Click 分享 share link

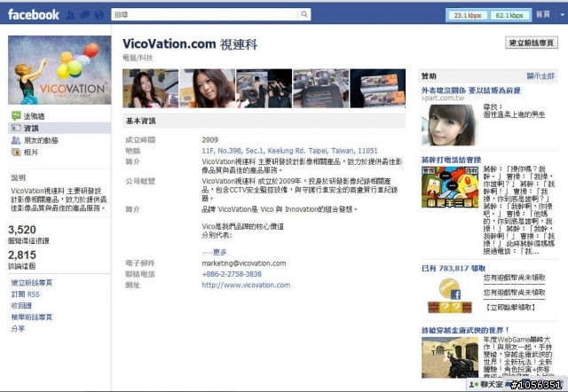[18, 329]
